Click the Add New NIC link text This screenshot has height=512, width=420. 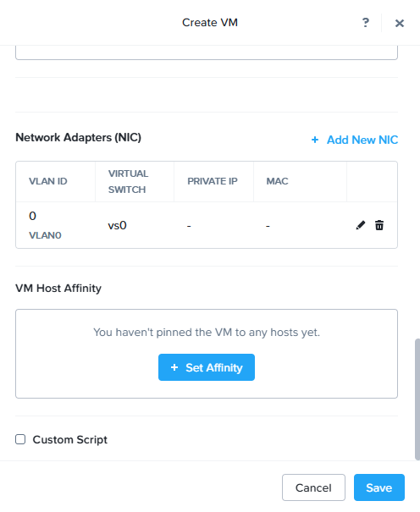coord(362,140)
